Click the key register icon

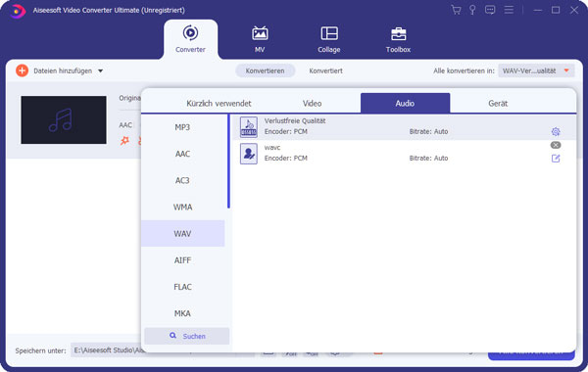[x=472, y=10]
